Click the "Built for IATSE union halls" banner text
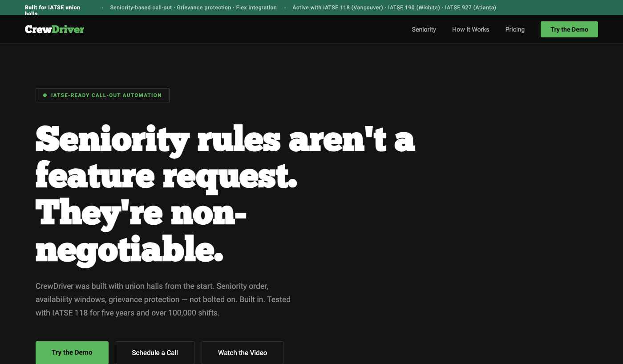Image resolution: width=623 pixels, height=364 pixels. coord(53,10)
